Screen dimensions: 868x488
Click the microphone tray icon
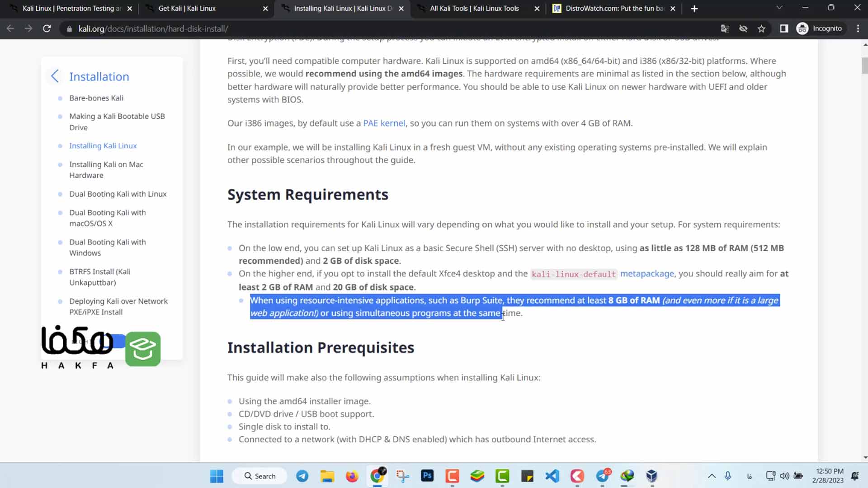click(728, 476)
